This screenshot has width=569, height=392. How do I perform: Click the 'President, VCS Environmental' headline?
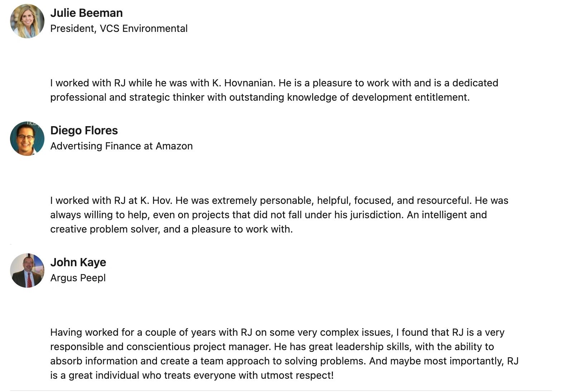[x=119, y=29]
